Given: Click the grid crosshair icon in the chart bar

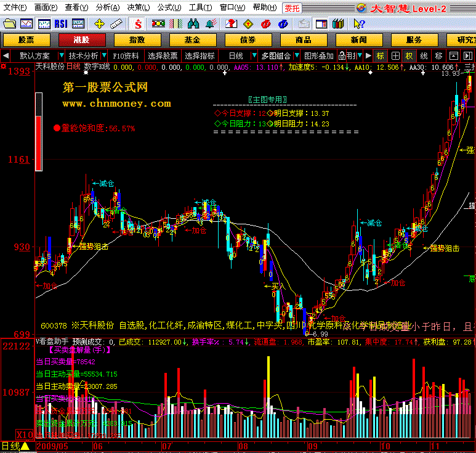Looking at the screenshot, I should click(x=395, y=56).
